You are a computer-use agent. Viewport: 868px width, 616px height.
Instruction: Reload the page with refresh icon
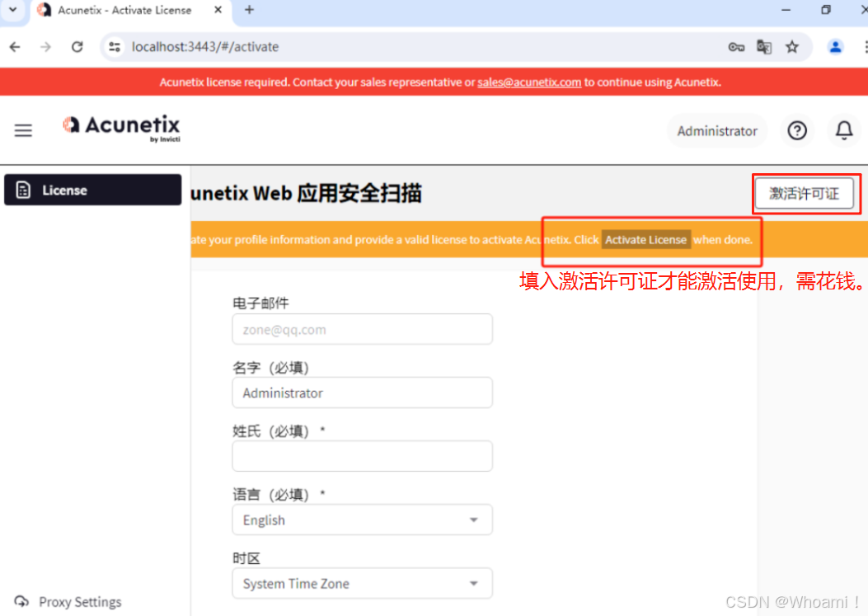point(77,47)
